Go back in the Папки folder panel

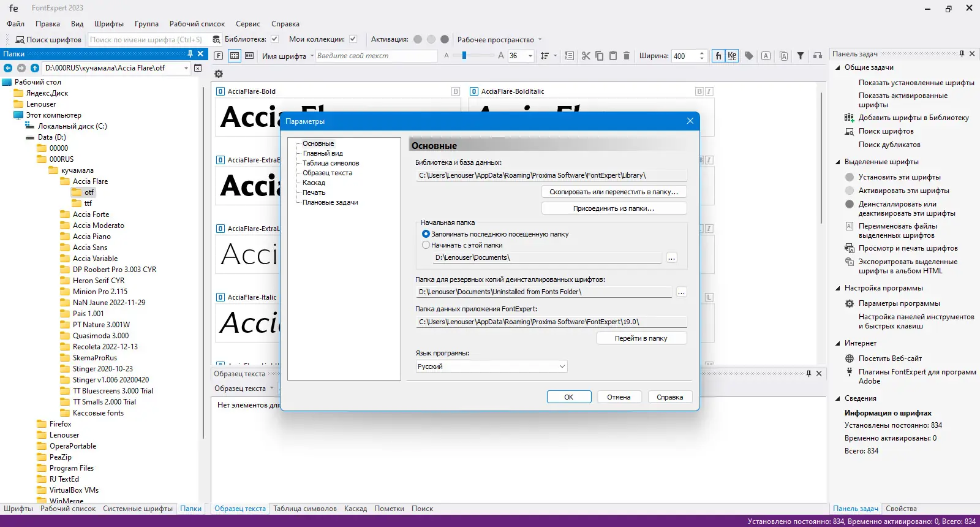(x=8, y=68)
